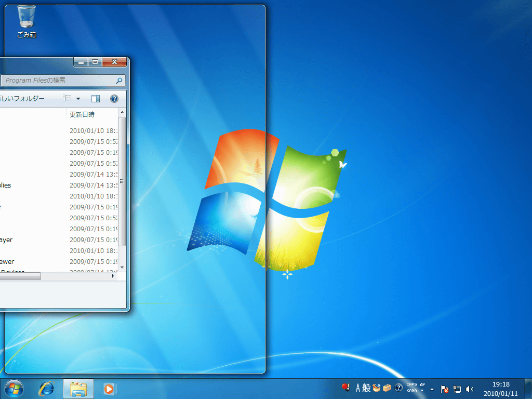Click the vertical scrollbar thumb in file list
Image resolution: width=532 pixels, height=399 pixels.
tap(122, 181)
